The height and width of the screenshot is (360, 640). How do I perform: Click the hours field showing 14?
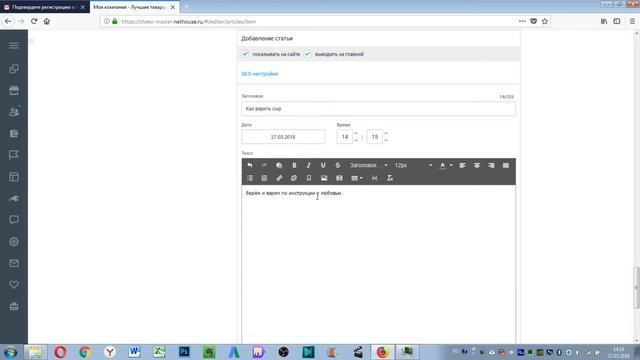(344, 137)
